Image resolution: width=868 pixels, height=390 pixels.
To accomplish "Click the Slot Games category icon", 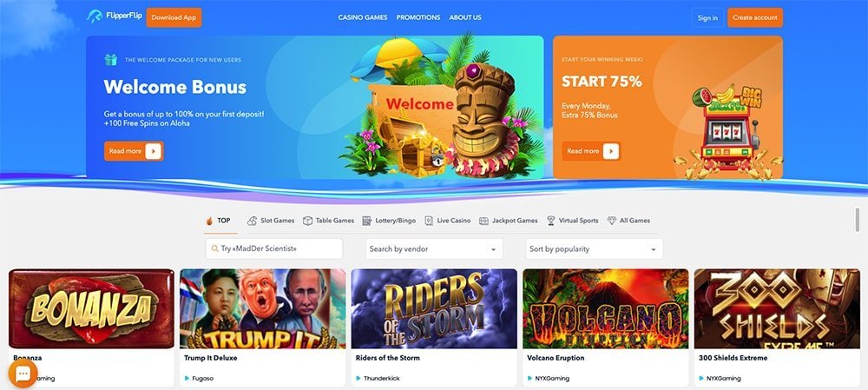I will [252, 221].
